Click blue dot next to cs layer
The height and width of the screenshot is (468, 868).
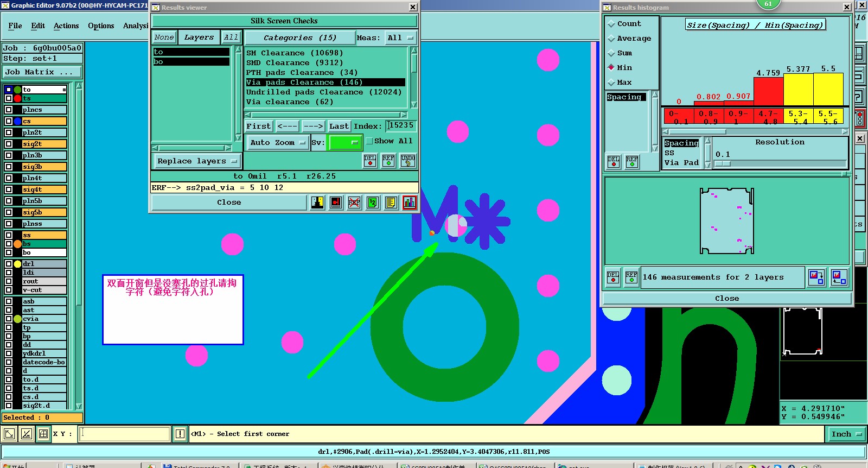point(18,121)
